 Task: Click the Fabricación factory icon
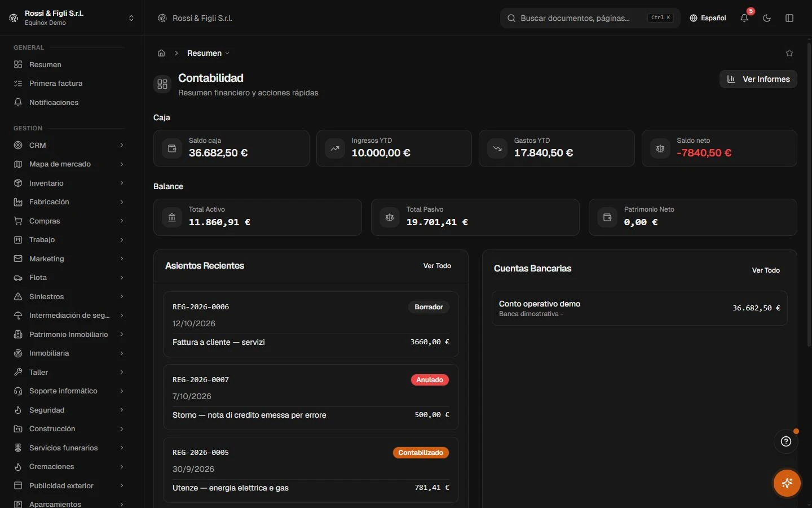18,202
